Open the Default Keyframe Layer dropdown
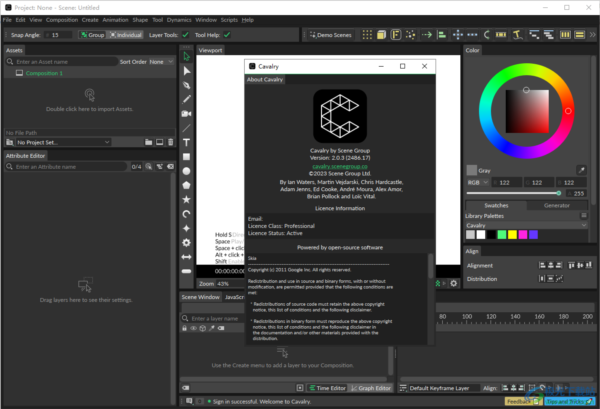Viewport: 600px width, 409px height. coord(444,388)
